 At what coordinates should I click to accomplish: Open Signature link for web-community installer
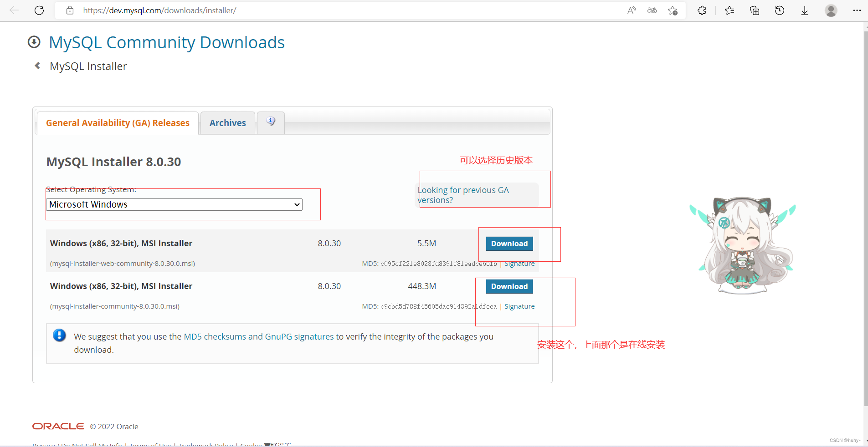tap(519, 264)
